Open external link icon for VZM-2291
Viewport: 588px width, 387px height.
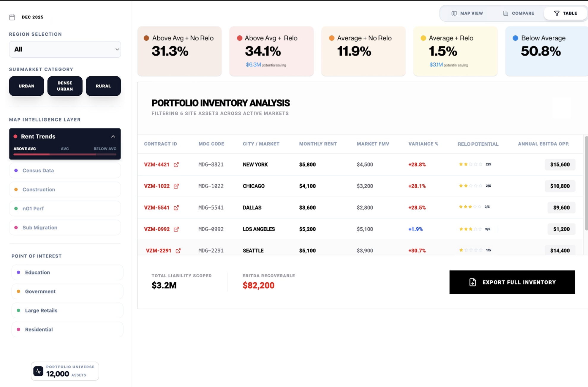coord(178,251)
